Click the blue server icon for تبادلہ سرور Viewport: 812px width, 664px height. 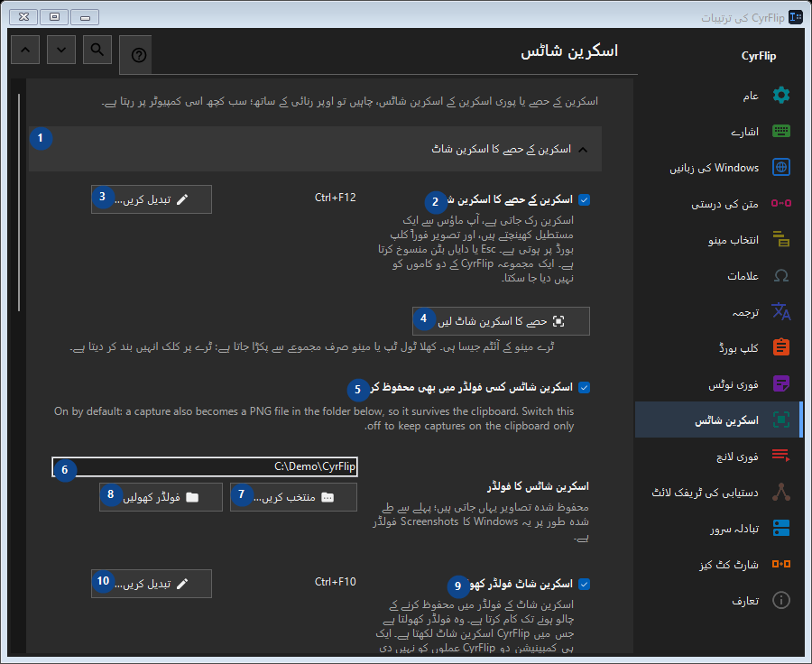click(x=781, y=528)
